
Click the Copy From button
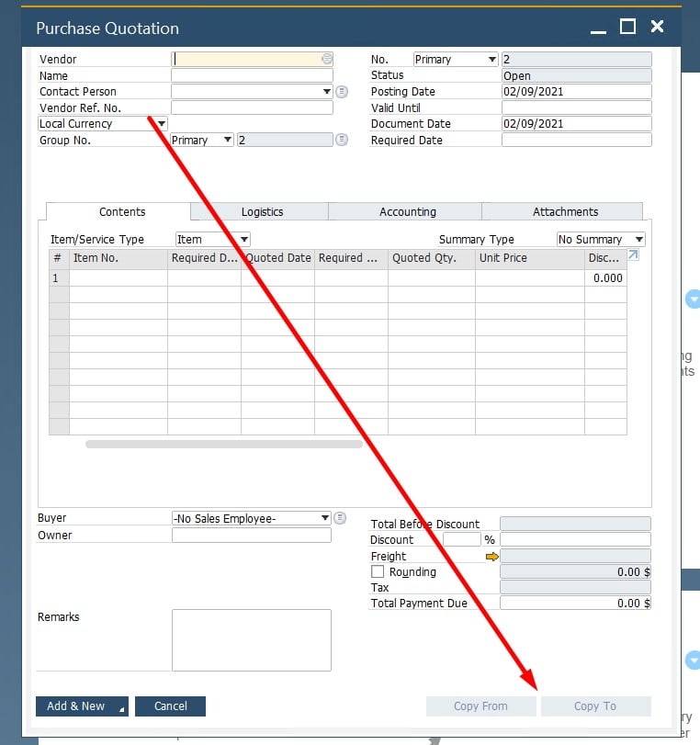click(x=480, y=706)
